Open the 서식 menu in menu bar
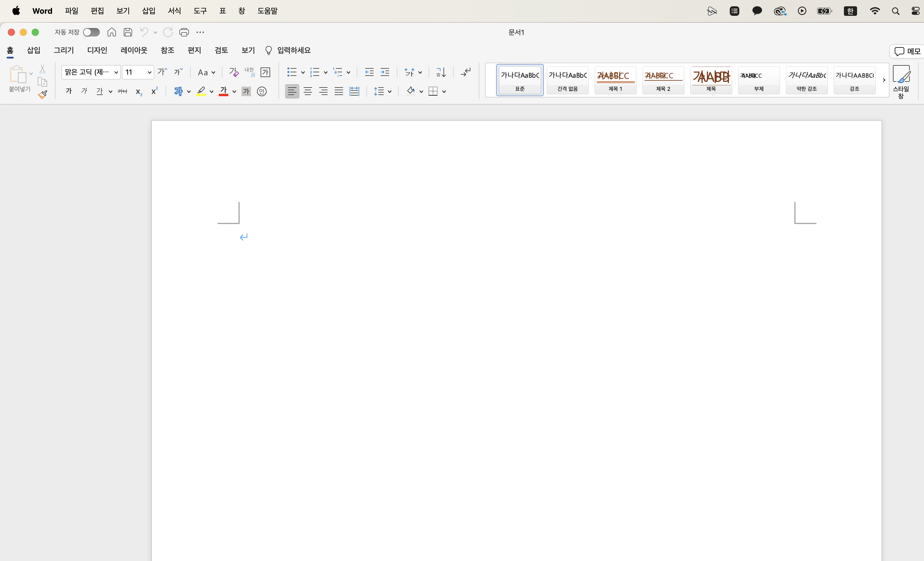Screen dimensions: 924x561 pyautogui.click(x=174, y=11)
